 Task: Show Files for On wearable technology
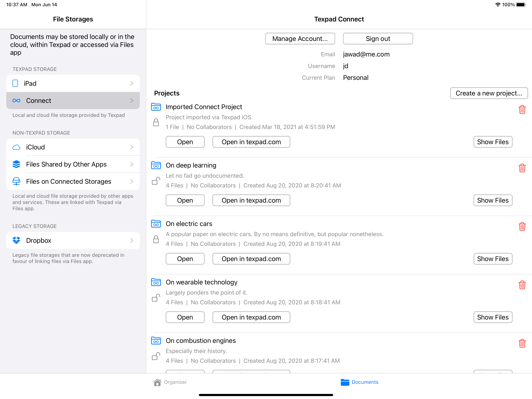point(493,317)
